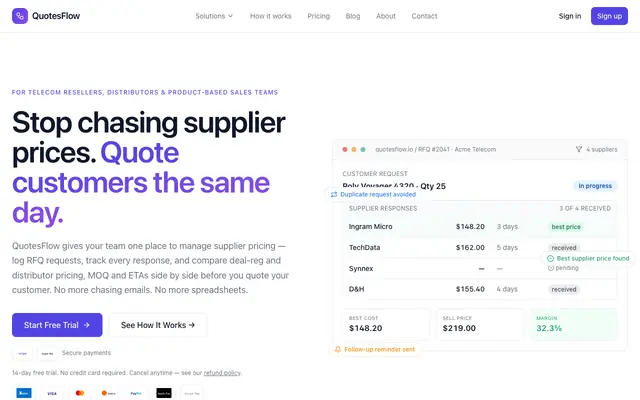Click the 3 OF 4 RECEIVED label

pyautogui.click(x=585, y=208)
